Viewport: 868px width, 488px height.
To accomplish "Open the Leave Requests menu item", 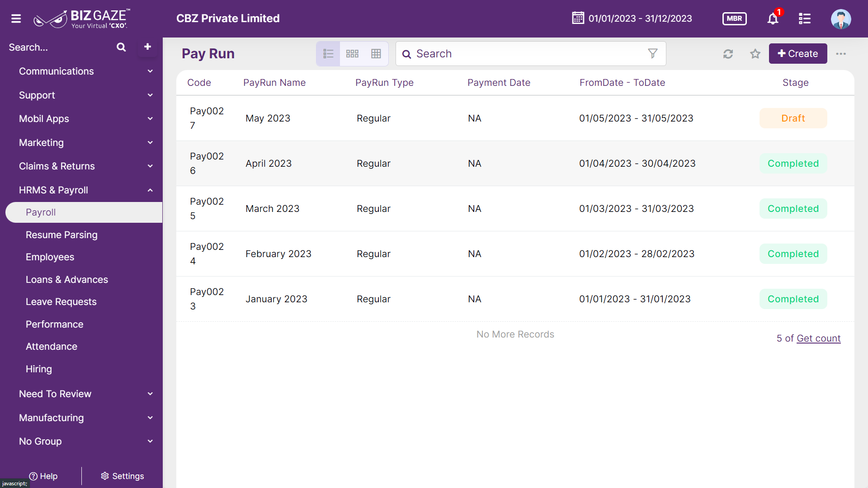I will (61, 302).
